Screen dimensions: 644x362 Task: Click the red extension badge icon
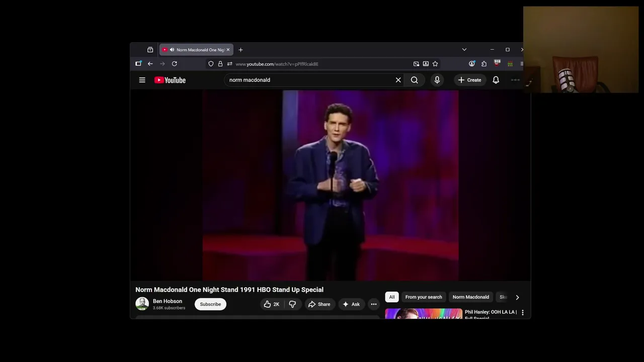point(497,63)
